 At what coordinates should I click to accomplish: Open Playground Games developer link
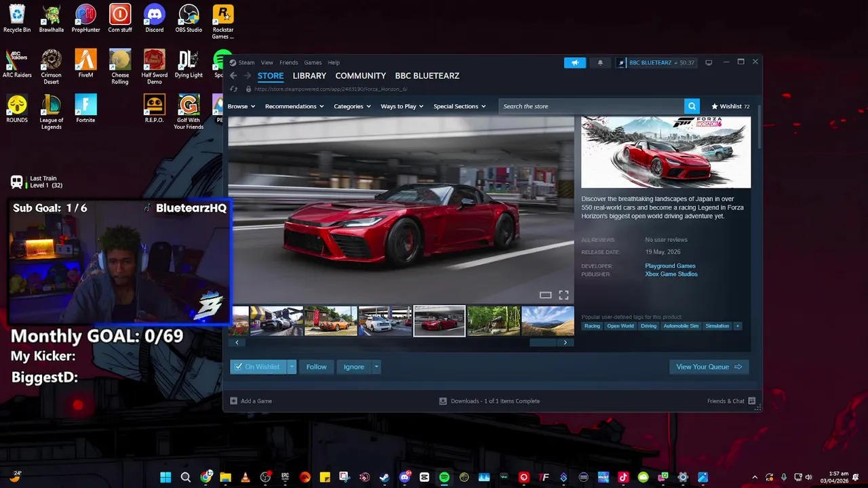tap(670, 266)
